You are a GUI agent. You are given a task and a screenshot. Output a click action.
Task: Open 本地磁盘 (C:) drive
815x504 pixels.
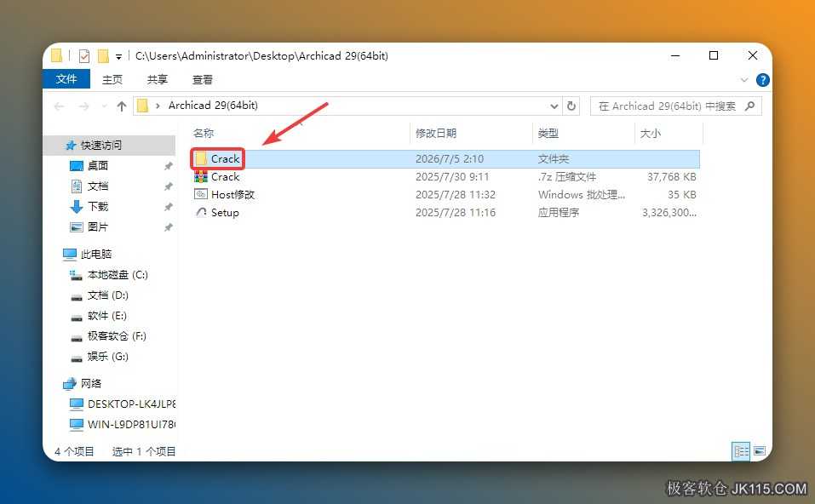[118, 274]
